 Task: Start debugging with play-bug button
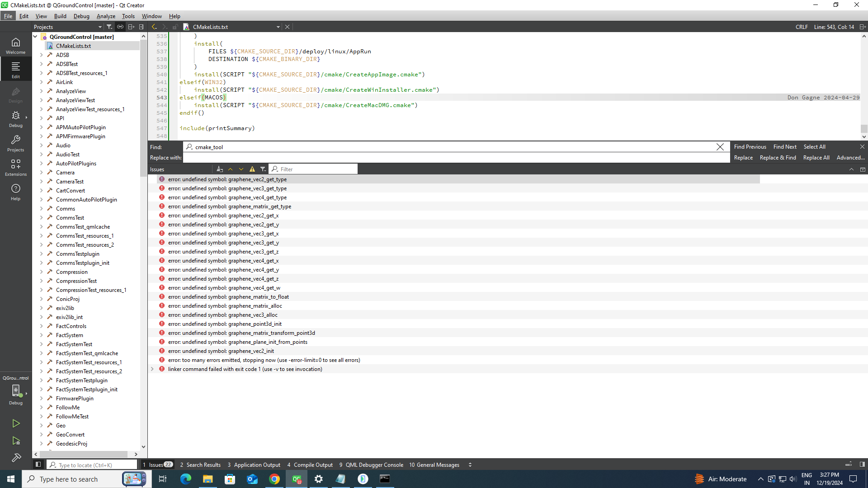pyautogui.click(x=16, y=441)
